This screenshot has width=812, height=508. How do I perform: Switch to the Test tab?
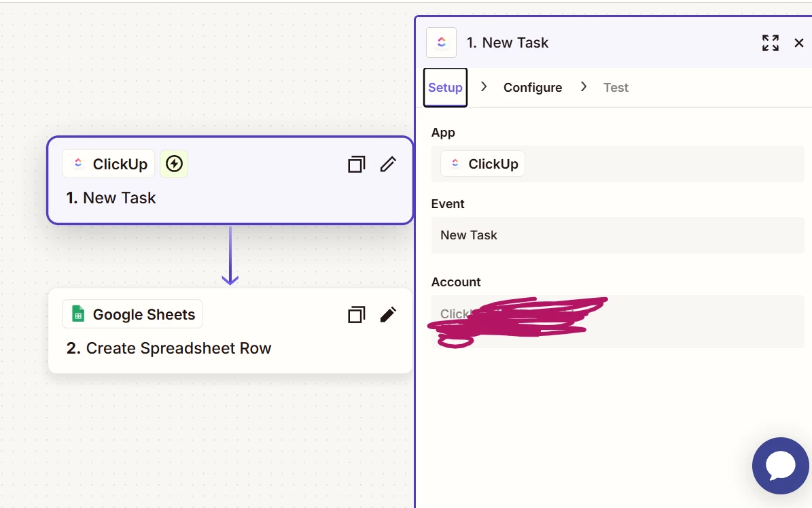coord(616,88)
